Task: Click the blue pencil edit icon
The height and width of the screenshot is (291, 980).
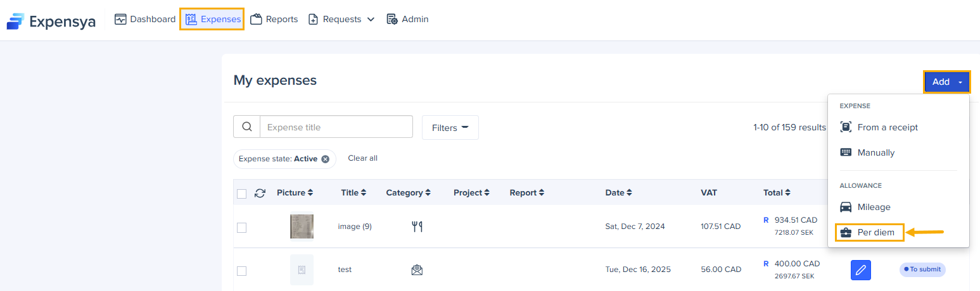Action: [x=860, y=270]
